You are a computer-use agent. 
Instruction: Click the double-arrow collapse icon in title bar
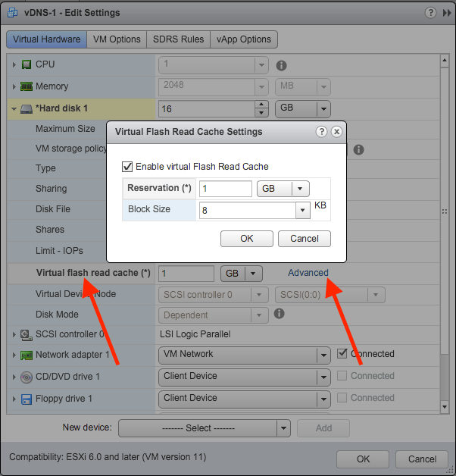(447, 13)
